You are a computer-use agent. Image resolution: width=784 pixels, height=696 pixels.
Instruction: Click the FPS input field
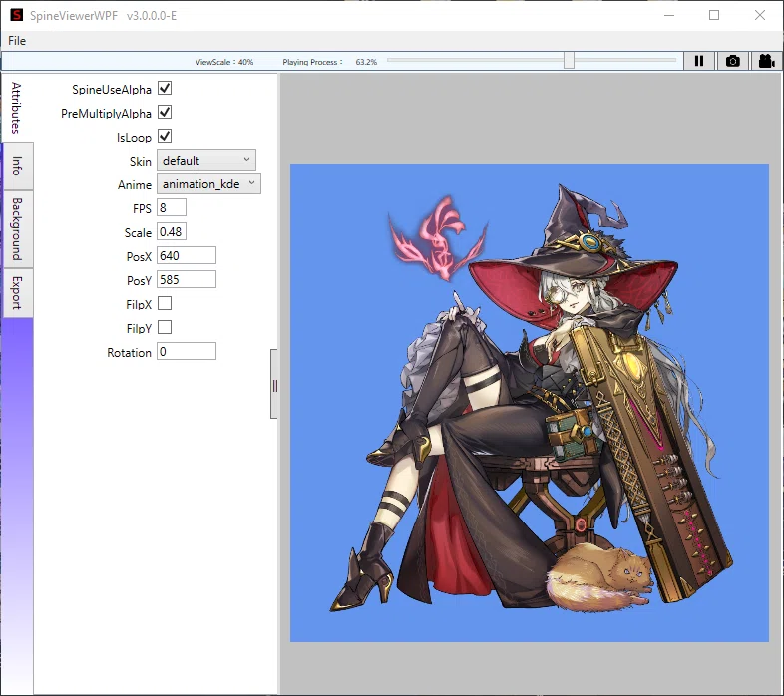pyautogui.click(x=172, y=208)
